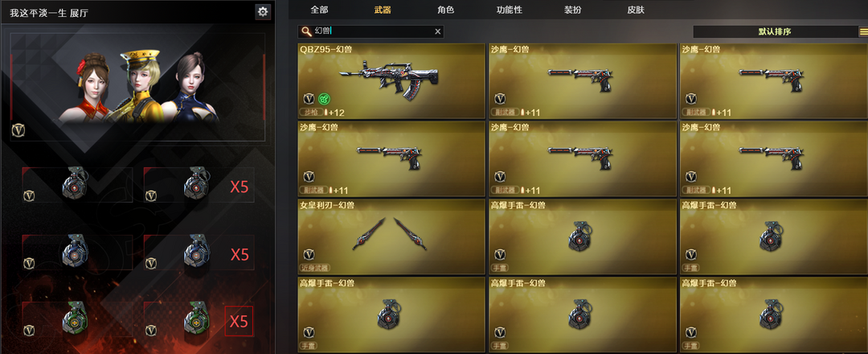Viewport: 868px width, 354px height.
Task: Click V badge on character banner
Action: [x=18, y=130]
